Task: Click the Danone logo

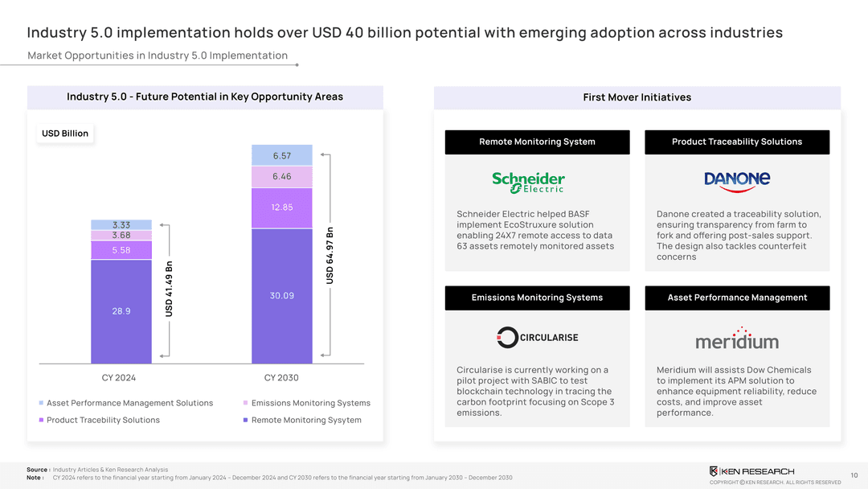Action: 737,179
